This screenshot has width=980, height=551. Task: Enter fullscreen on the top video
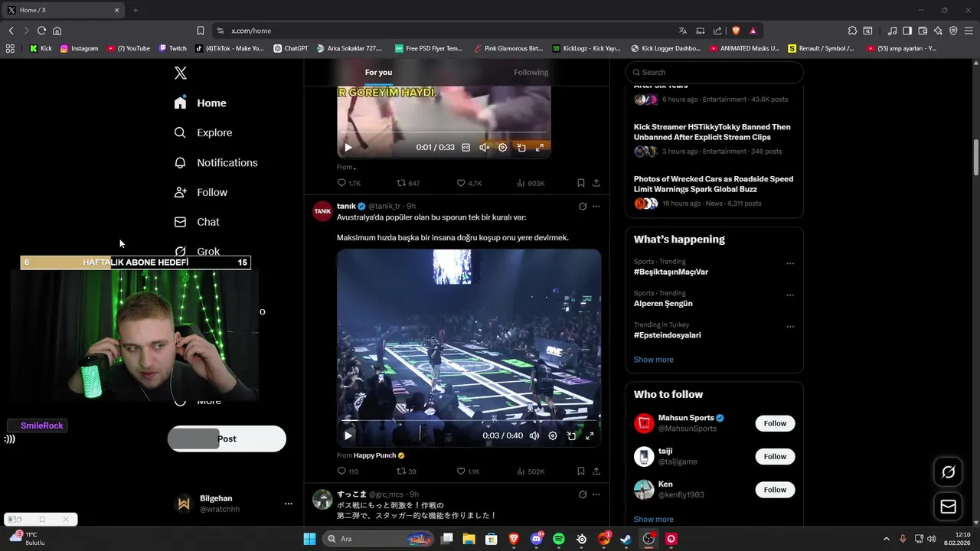(x=539, y=147)
